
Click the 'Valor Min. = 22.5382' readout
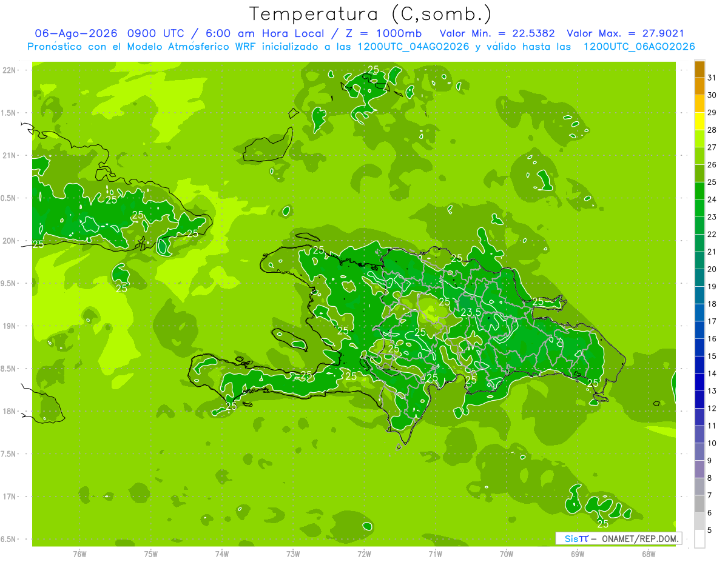497,33
